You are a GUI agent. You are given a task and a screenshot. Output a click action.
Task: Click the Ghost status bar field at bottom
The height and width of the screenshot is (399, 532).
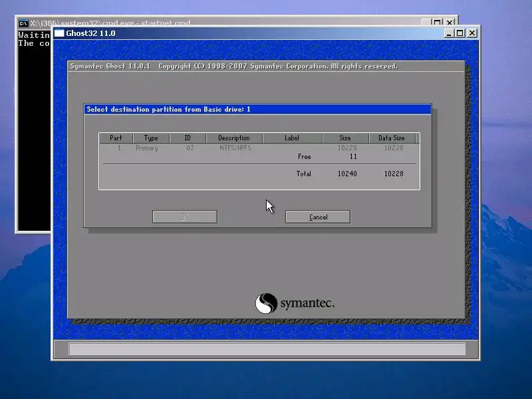[x=267, y=348]
